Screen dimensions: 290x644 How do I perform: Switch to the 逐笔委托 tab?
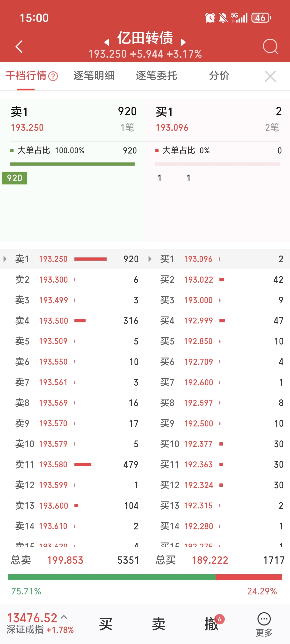[157, 76]
